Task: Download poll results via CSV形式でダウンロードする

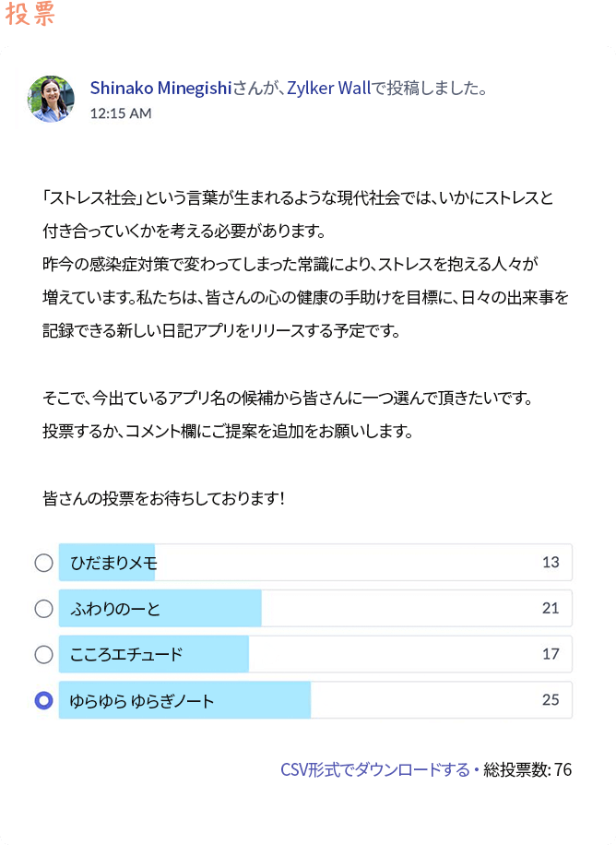Action: click(x=375, y=769)
